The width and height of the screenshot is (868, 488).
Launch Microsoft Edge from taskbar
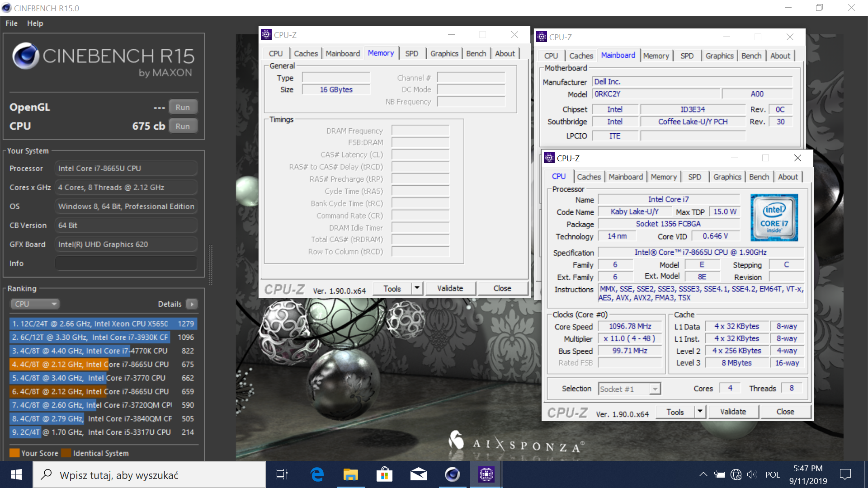pos(317,474)
